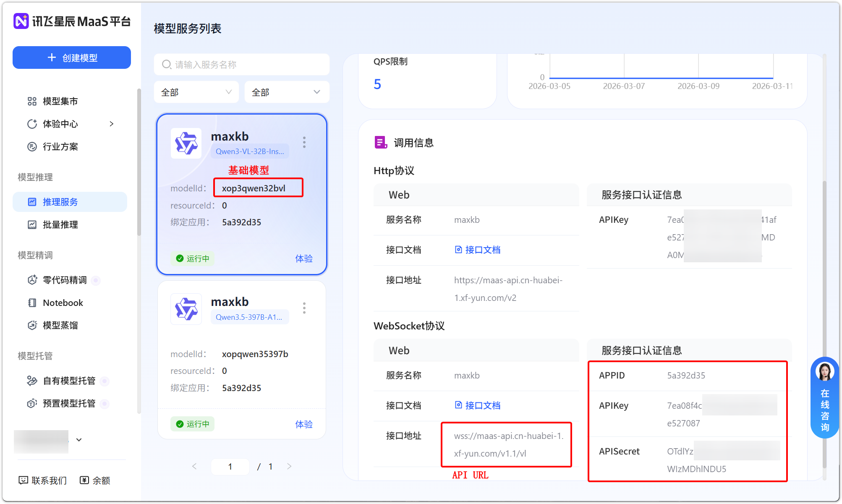The width and height of the screenshot is (842, 504).
Task: Select the 模型蒸馏 icon
Action: (32, 325)
